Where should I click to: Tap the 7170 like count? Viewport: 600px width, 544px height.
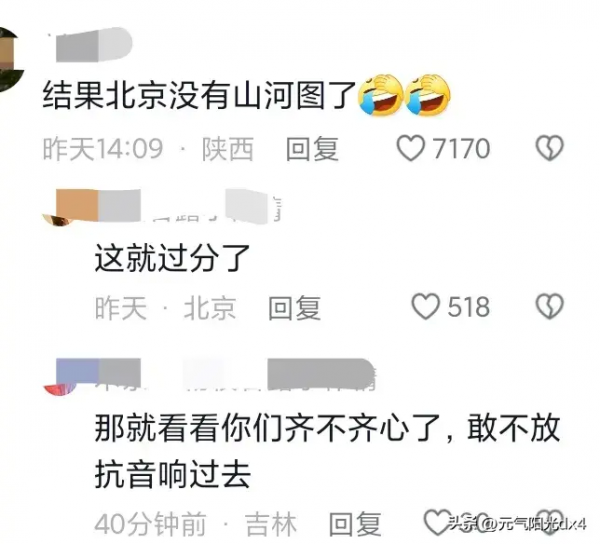point(461,148)
